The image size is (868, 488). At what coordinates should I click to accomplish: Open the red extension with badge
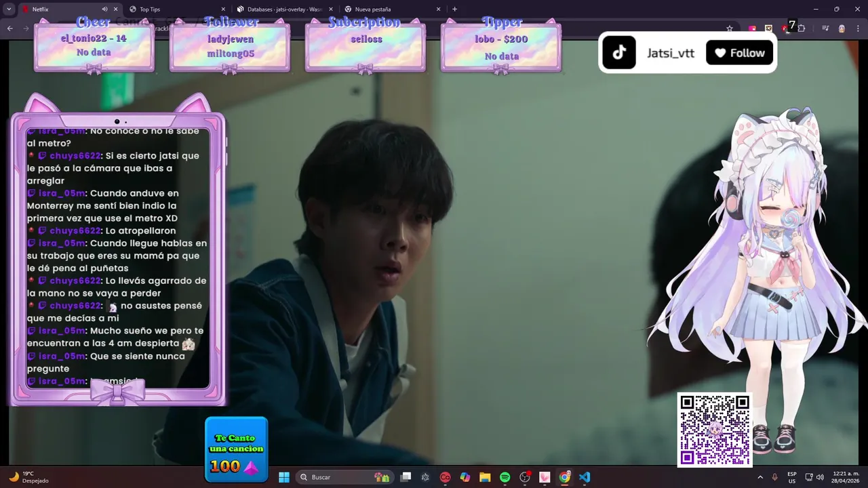point(785,28)
